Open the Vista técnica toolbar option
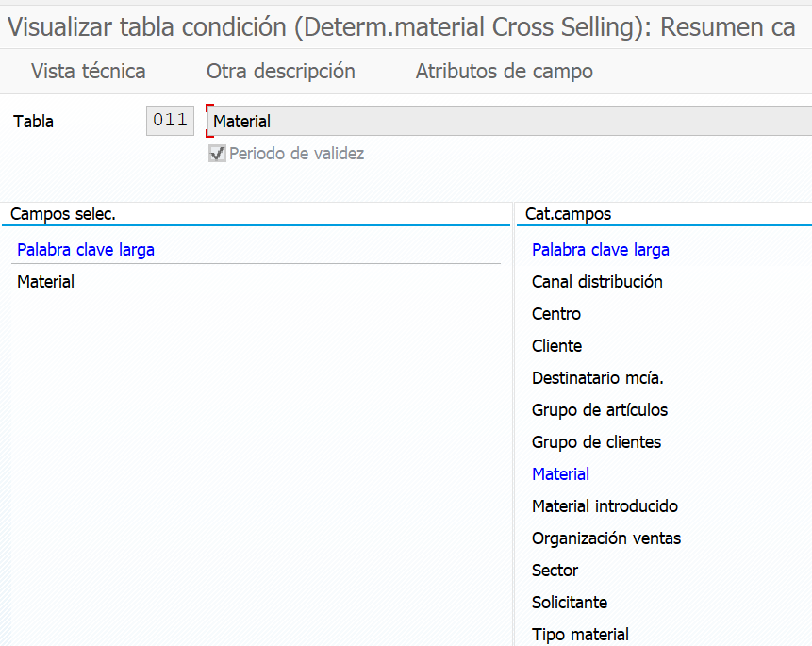The height and width of the screenshot is (646, 812). 88,71
